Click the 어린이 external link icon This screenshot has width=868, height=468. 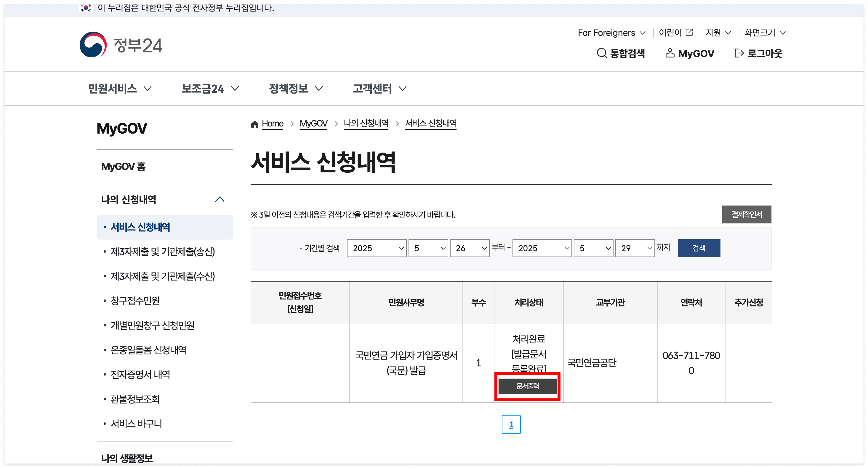[x=689, y=32]
